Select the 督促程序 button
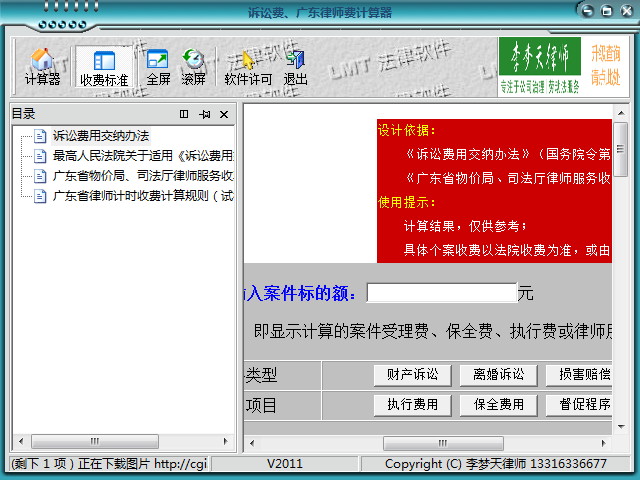Screen dimensions: 640x480 [579, 405]
